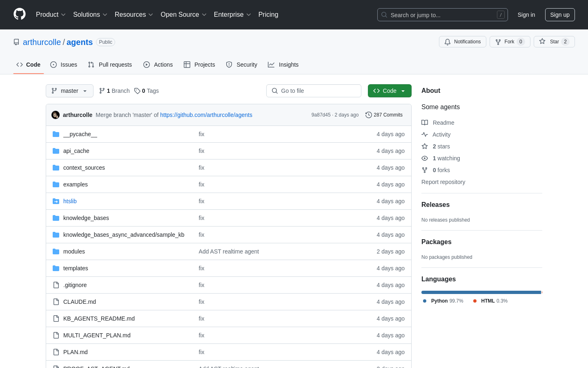Focus the Search or jump to field
The image size is (588, 368).
click(443, 15)
